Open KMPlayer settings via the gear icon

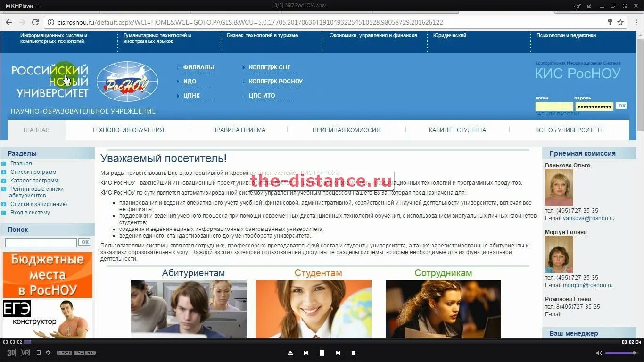coord(47,353)
